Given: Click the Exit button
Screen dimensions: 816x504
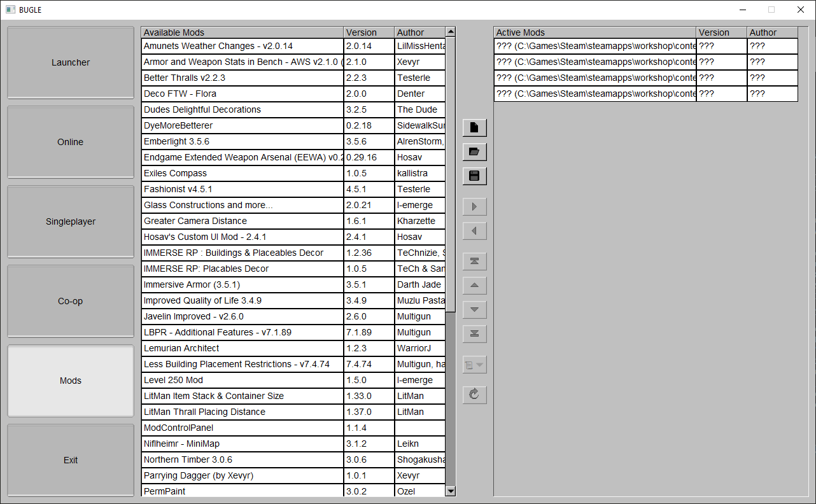Looking at the screenshot, I should tap(71, 460).
